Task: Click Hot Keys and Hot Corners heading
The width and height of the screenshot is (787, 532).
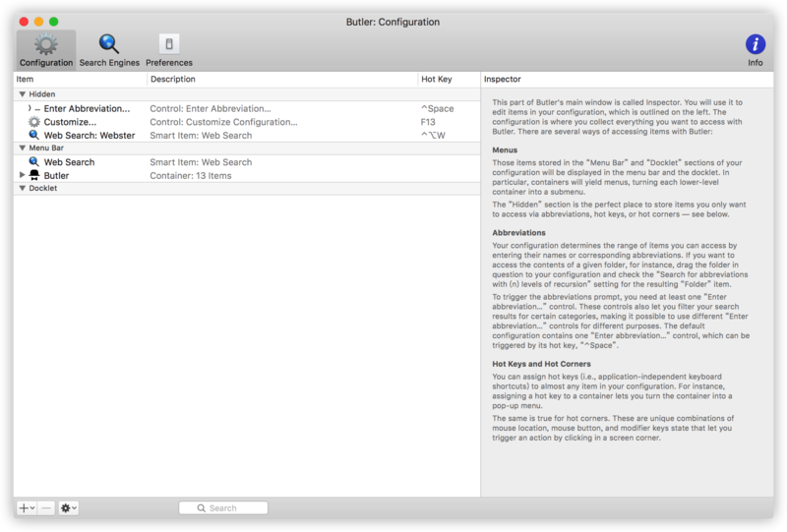Action: coord(541,364)
